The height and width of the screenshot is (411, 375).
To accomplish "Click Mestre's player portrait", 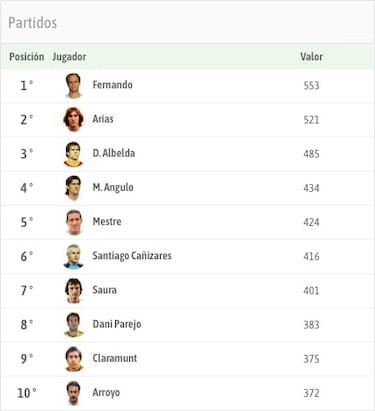I will [x=74, y=222].
